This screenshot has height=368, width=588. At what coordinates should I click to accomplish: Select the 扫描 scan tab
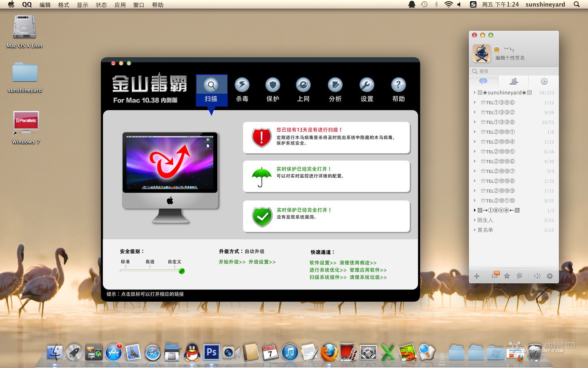click(212, 90)
